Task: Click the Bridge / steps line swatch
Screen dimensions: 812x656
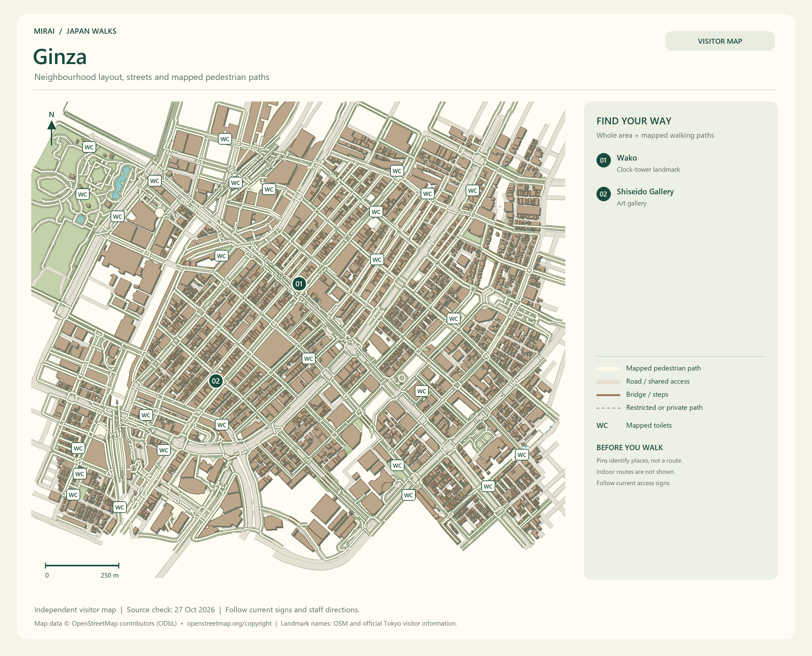Action: pyautogui.click(x=608, y=395)
